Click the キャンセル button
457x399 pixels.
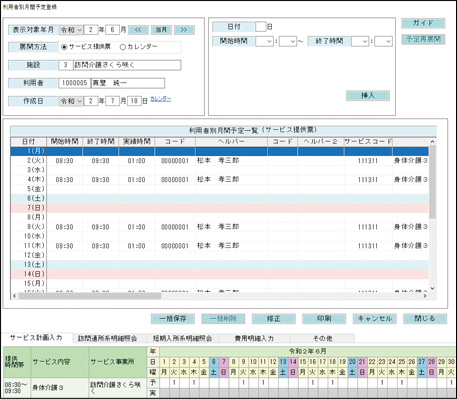tap(375, 319)
